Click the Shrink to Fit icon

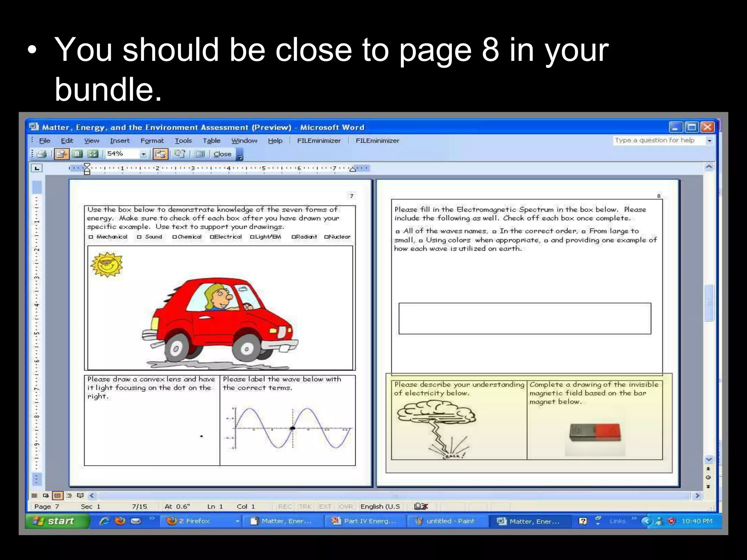tap(179, 154)
